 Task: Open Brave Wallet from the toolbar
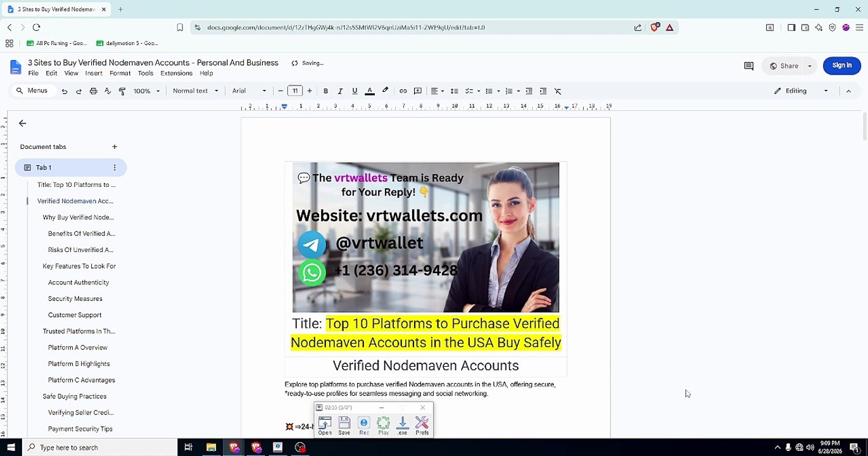[x=805, y=27]
